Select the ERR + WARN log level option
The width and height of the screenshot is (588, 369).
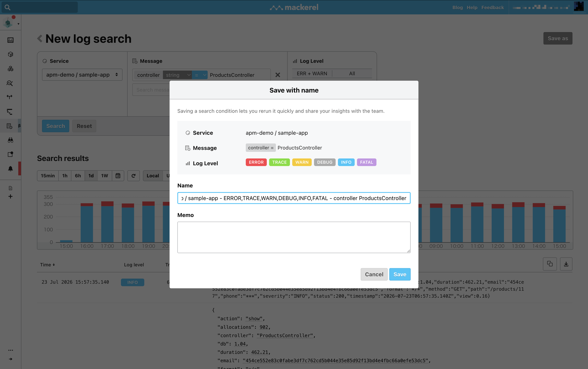312,74
